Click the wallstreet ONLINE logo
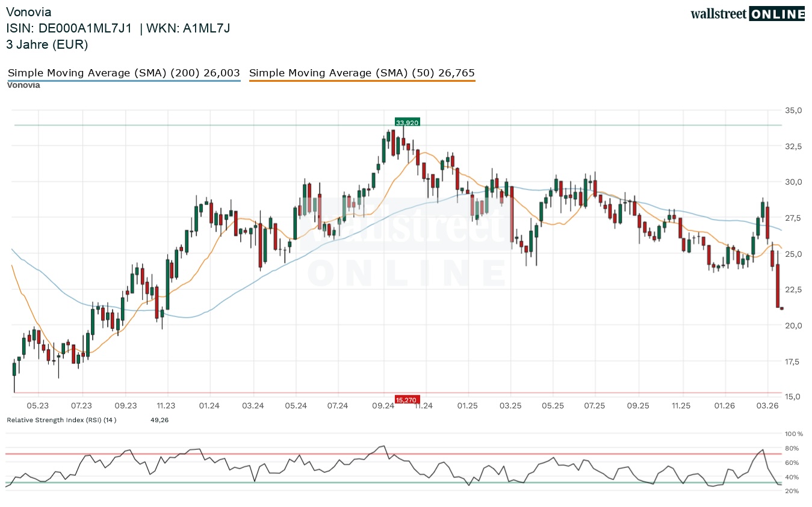 click(747, 14)
